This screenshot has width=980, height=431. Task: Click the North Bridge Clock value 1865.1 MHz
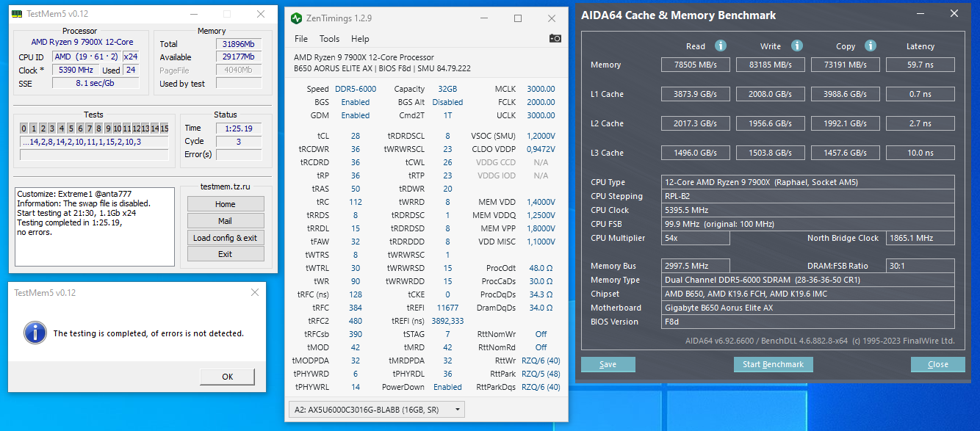[920, 238]
